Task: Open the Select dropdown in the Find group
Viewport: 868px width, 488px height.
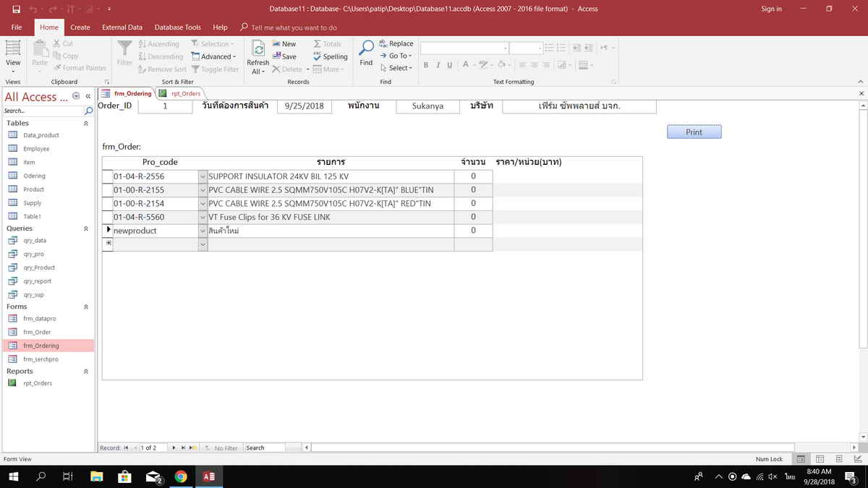Action: pos(396,68)
